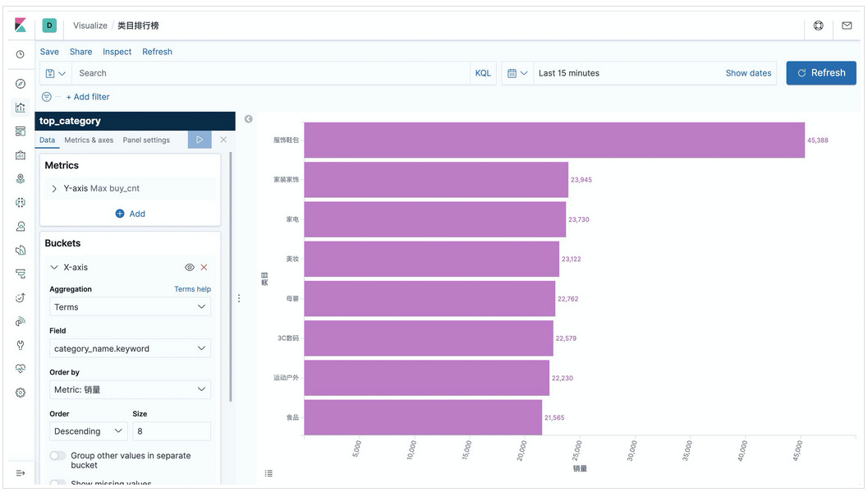
Task: Open Logs icon in sidebar
Action: (x=21, y=251)
